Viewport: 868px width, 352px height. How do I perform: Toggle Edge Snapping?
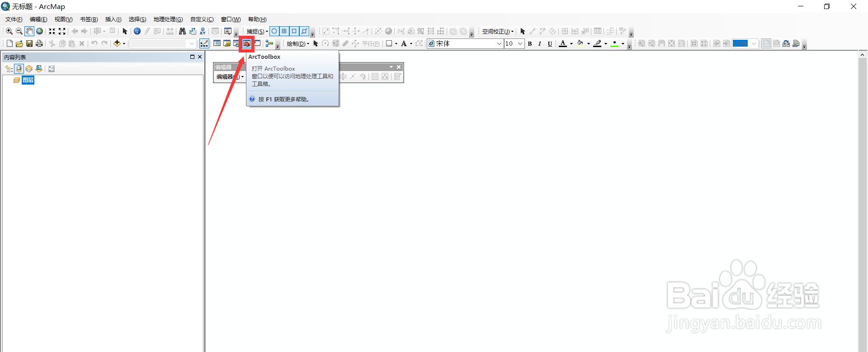click(304, 31)
